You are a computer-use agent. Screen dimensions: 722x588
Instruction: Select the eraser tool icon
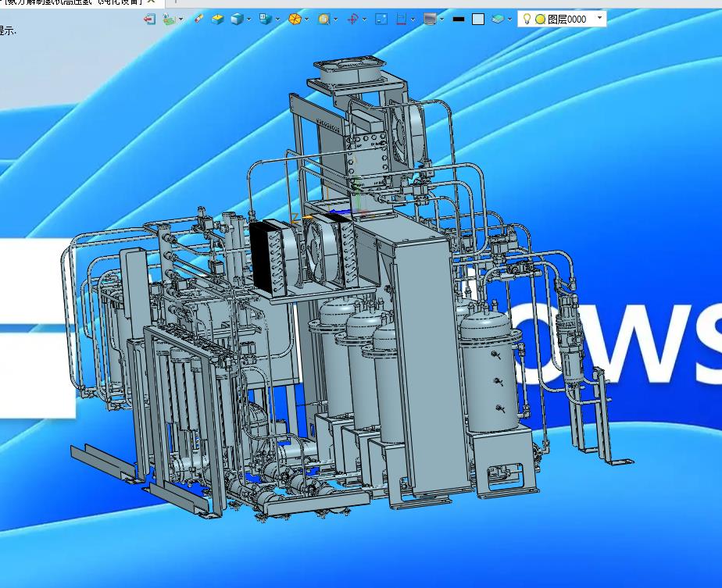pyautogui.click(x=198, y=19)
